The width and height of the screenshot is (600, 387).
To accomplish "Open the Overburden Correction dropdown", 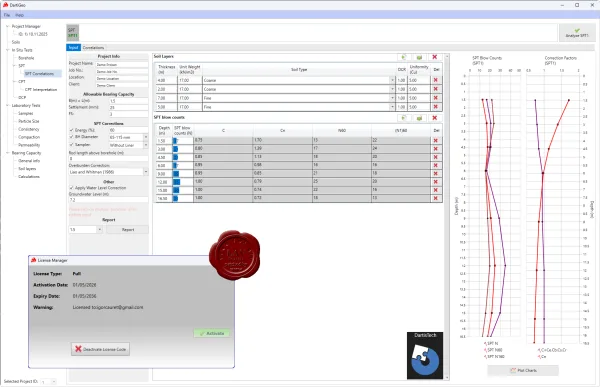I will 146,172.
